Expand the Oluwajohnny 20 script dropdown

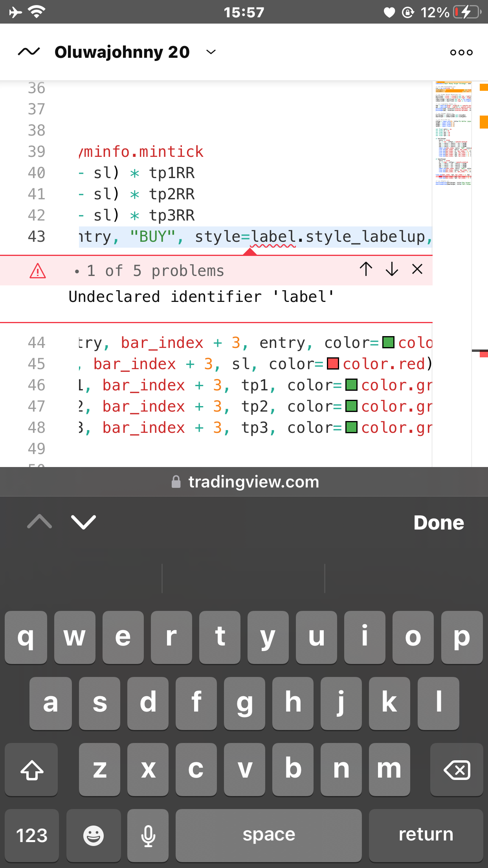(211, 52)
